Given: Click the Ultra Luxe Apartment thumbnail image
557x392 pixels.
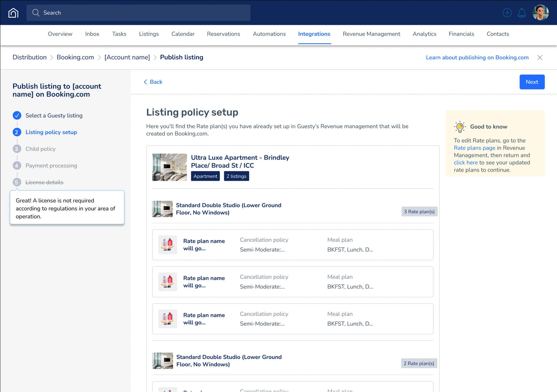Looking at the screenshot, I should click(170, 167).
